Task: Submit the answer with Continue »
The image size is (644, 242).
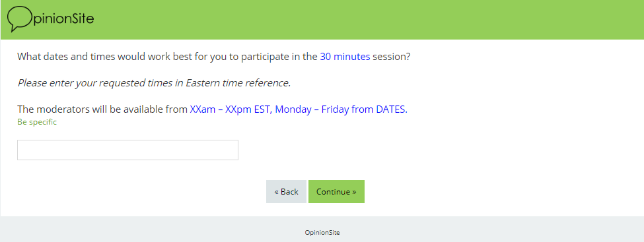Action: tap(336, 191)
